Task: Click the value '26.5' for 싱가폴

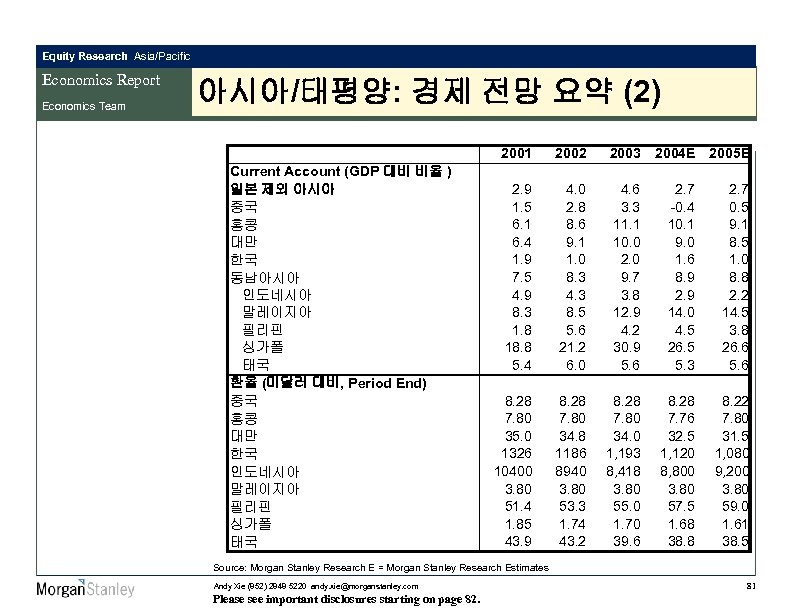Action: point(681,347)
